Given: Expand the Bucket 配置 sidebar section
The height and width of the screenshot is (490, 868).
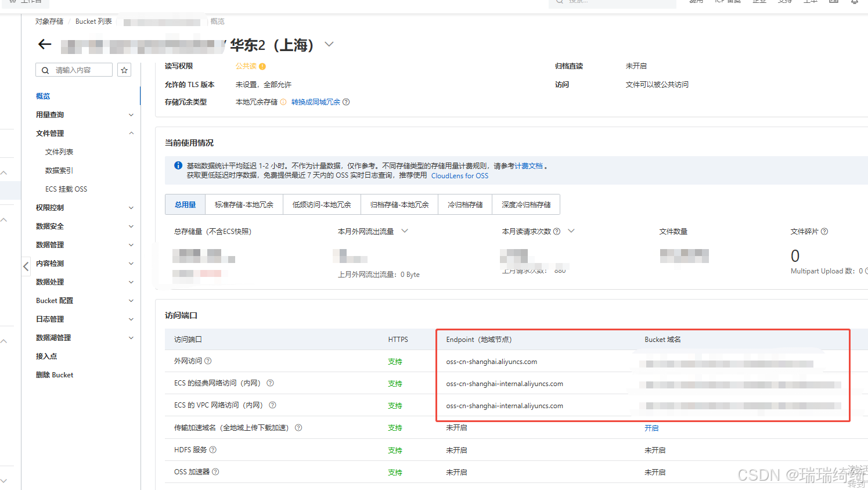Looking at the screenshot, I should [x=131, y=301].
